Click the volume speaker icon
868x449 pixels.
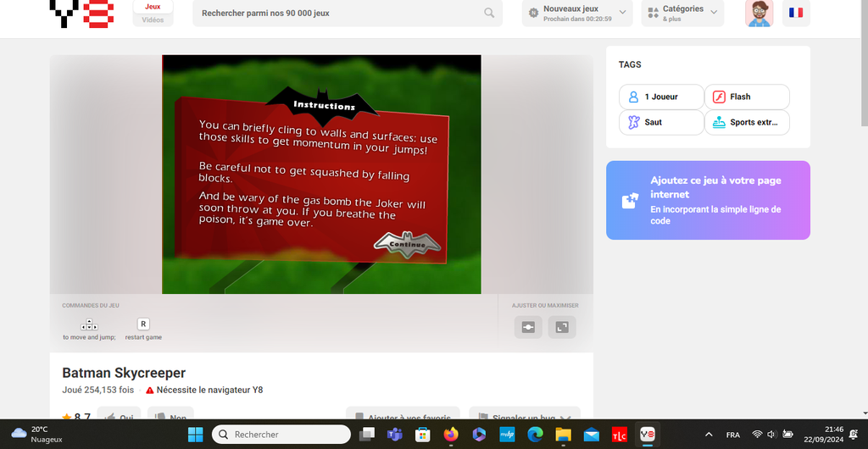click(772, 435)
